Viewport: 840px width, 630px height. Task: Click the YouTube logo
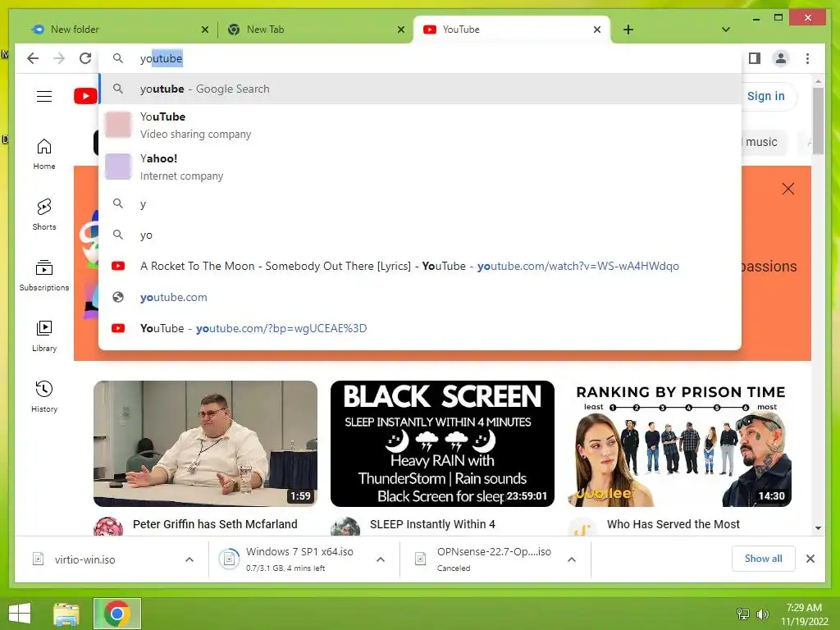tap(85, 97)
